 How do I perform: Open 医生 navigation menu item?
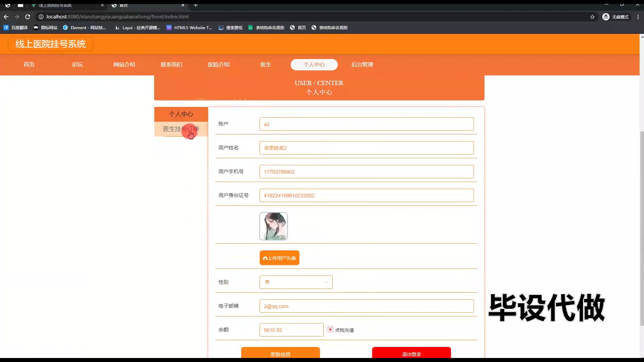click(x=266, y=64)
